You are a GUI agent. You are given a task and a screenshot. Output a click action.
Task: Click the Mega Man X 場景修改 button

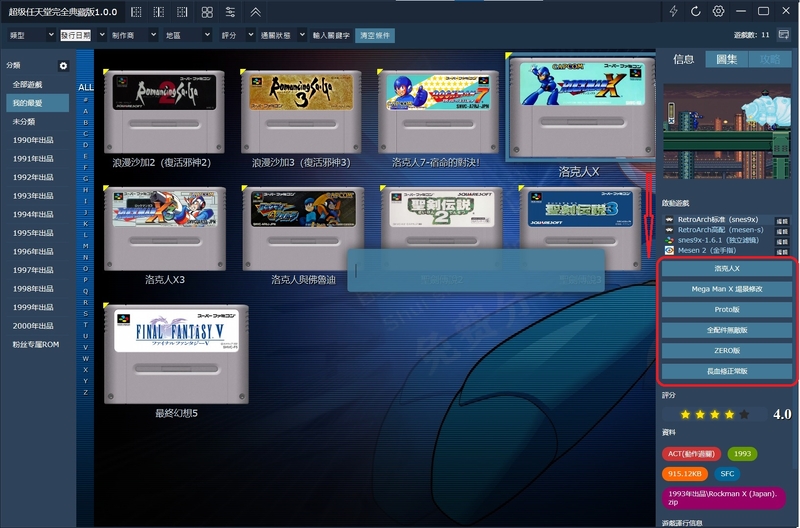[727, 289]
